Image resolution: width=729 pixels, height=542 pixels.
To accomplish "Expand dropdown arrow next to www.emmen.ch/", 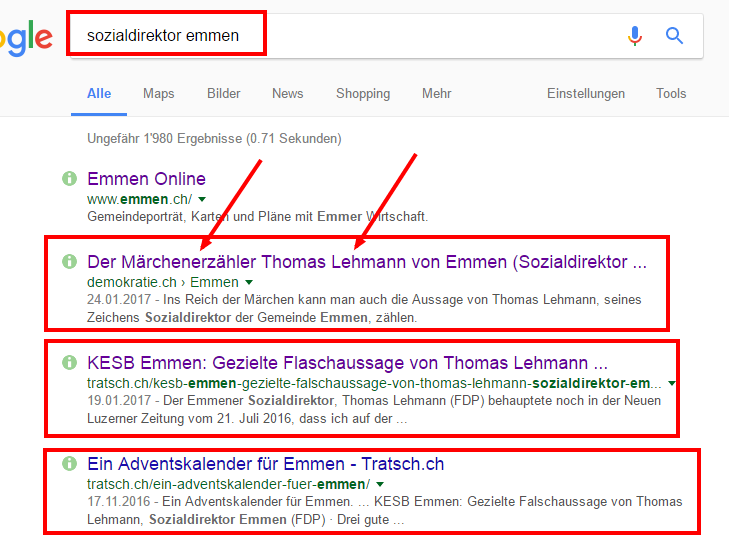I will 202,199.
